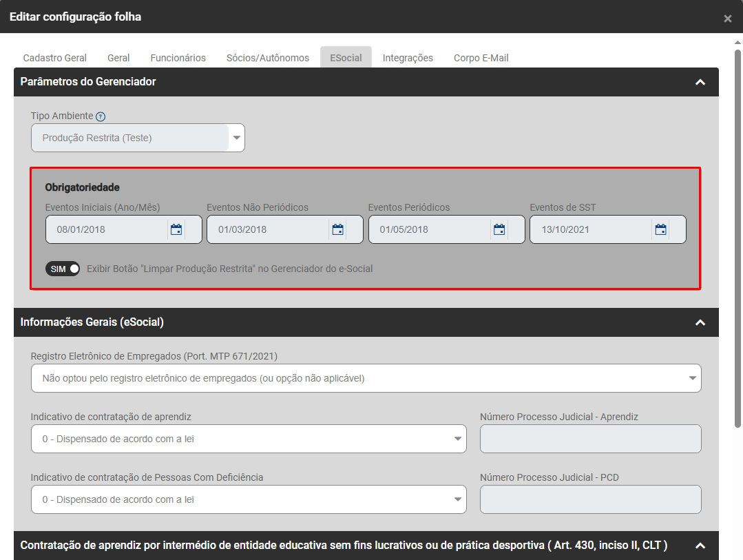Switch to the Cadastro Geral tab
This screenshot has height=560, width=743.
coord(55,58)
